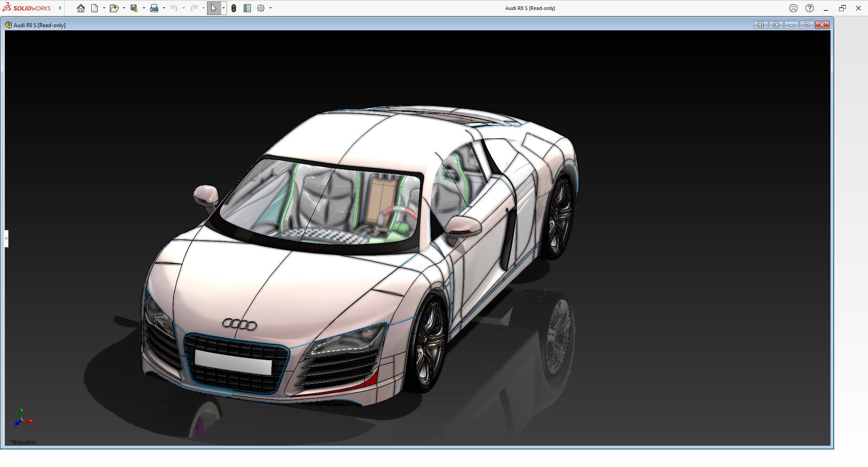Viewport: 868px width, 467px height.
Task: Print the model using the printer icon
Action: pyautogui.click(x=154, y=8)
